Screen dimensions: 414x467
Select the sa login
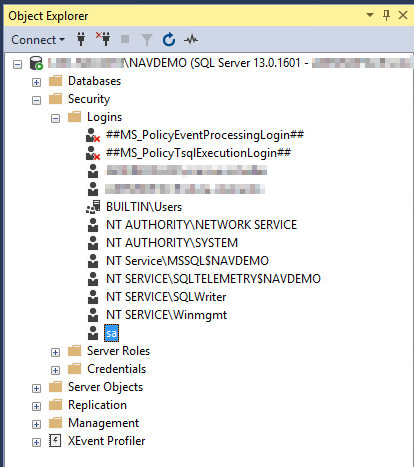click(x=111, y=333)
